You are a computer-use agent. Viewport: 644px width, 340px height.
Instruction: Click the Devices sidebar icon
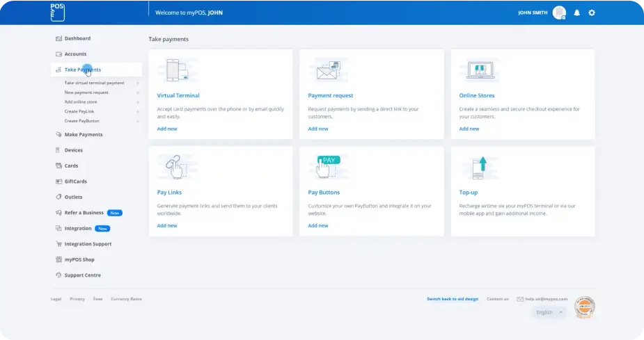coord(58,149)
